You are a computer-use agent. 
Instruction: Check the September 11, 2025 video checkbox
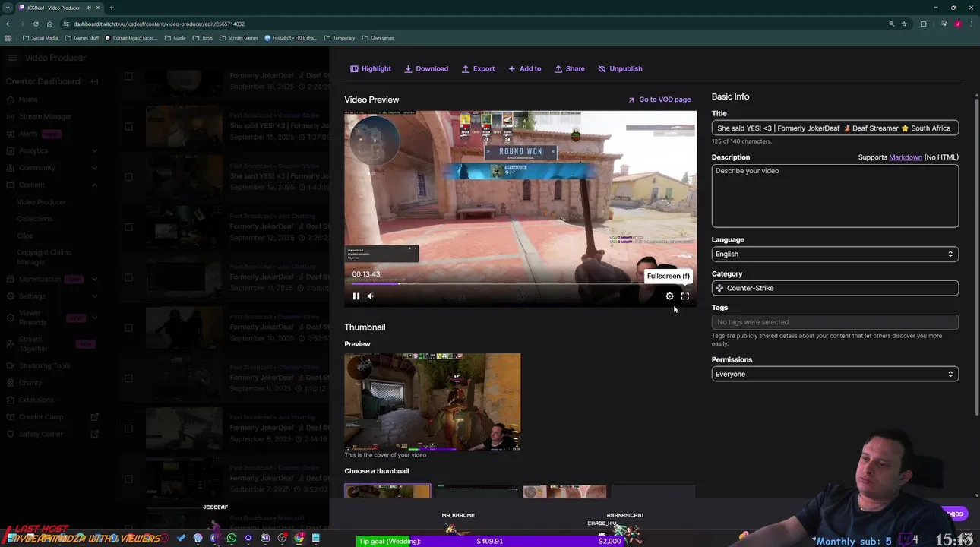coord(128,277)
